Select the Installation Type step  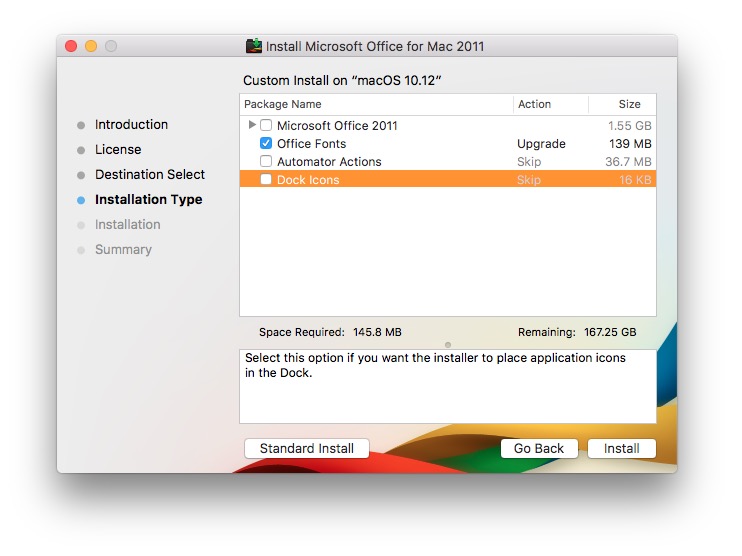click(x=148, y=200)
